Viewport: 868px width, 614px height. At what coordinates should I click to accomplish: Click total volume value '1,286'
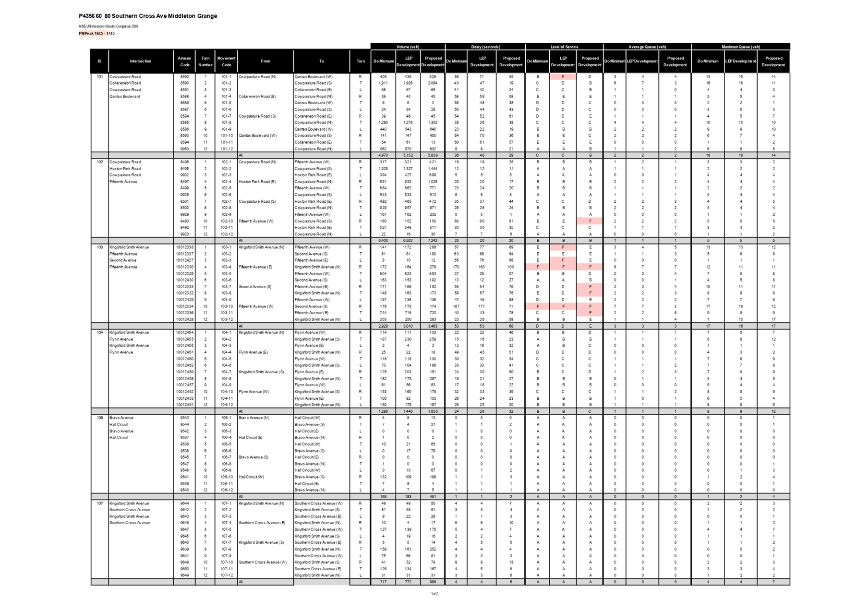(x=383, y=412)
